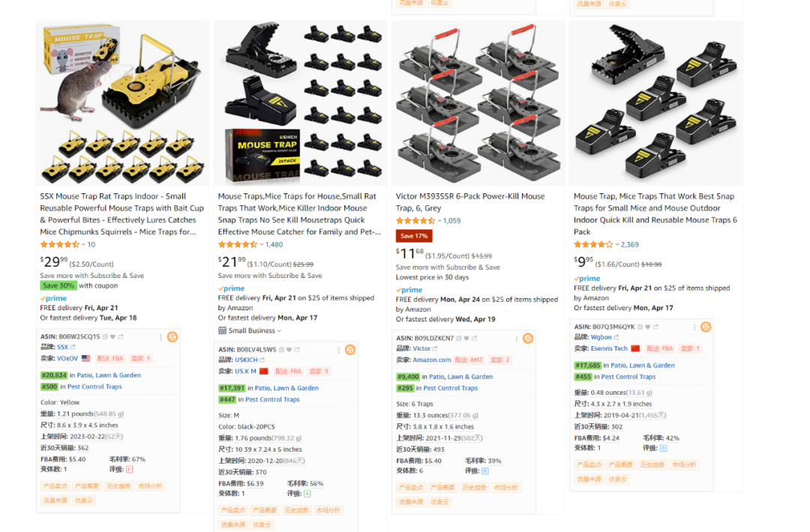Open 历史趋势 tag on SSX card
Screen dimensions: 810x532
[x=118, y=486]
